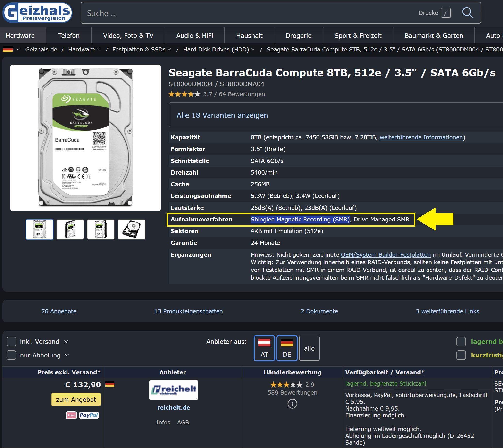The height and width of the screenshot is (448, 503).
Task: Toggle the lagernd availability checkbox
Action: (461, 342)
